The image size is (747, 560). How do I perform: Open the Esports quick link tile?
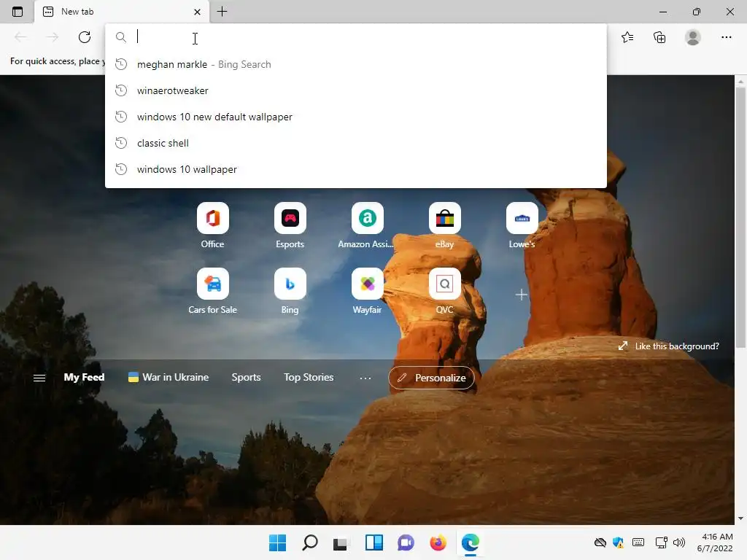[290, 218]
